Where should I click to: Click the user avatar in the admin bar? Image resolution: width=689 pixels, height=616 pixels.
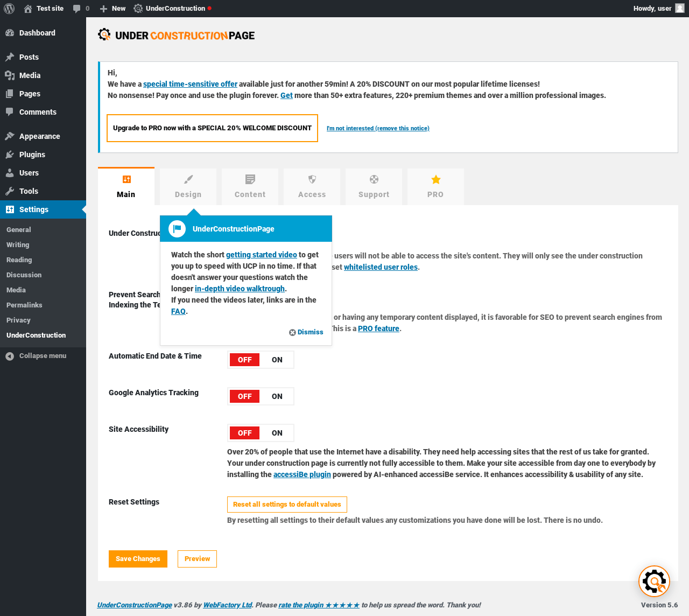point(680,9)
